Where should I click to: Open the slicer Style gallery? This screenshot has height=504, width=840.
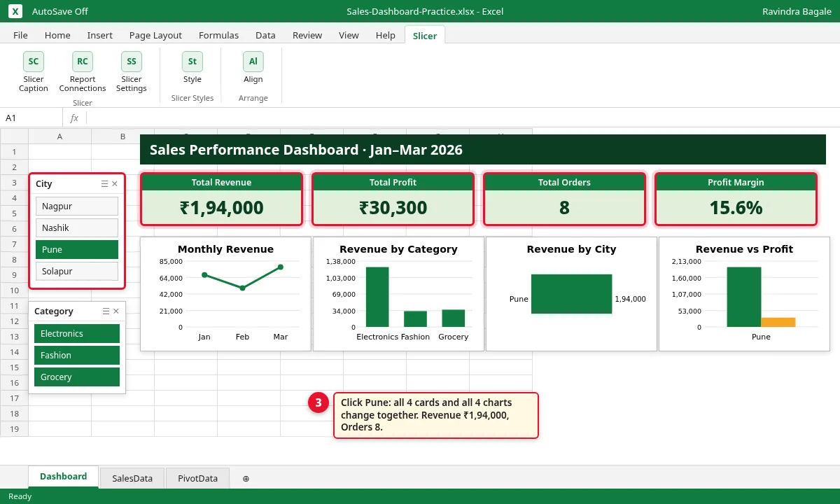click(192, 68)
